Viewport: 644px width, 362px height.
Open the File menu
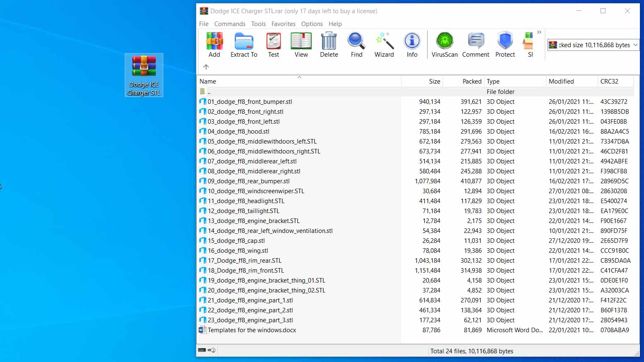204,24
